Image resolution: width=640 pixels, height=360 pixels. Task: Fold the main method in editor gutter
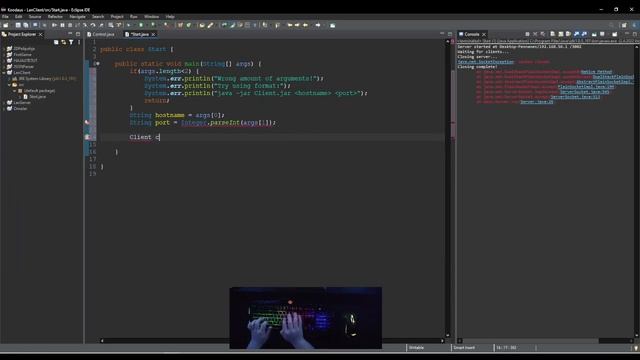point(98,64)
